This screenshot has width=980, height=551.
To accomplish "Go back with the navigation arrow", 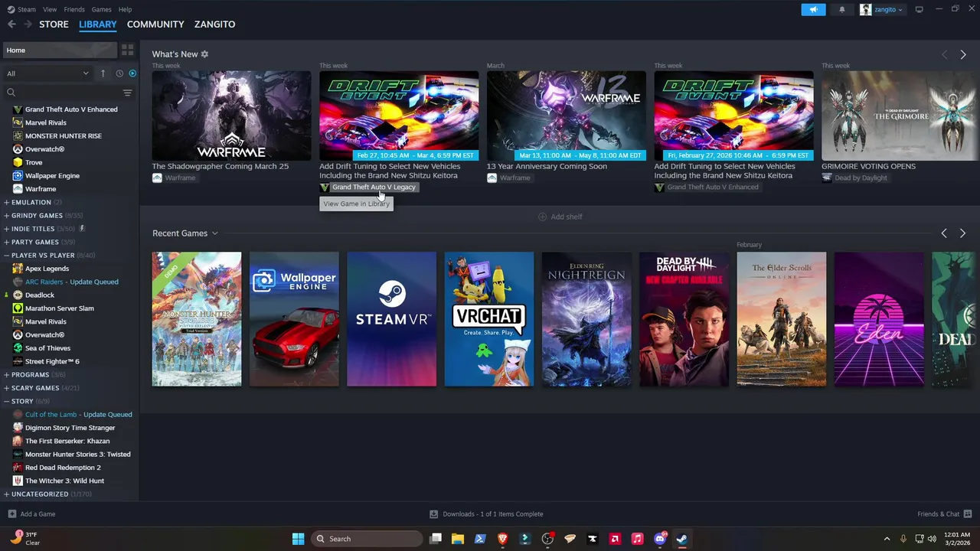I will tap(11, 24).
